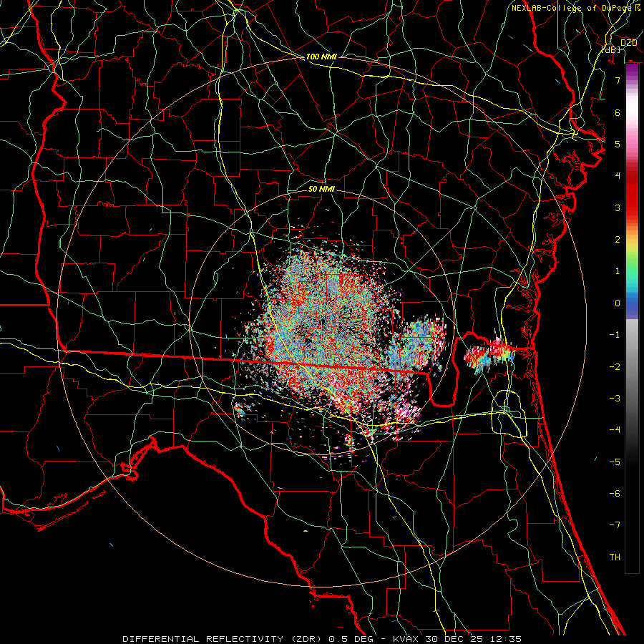Screen dimensions: 644x644
Task: Click the 0 value on the color scale
Action: [618, 303]
